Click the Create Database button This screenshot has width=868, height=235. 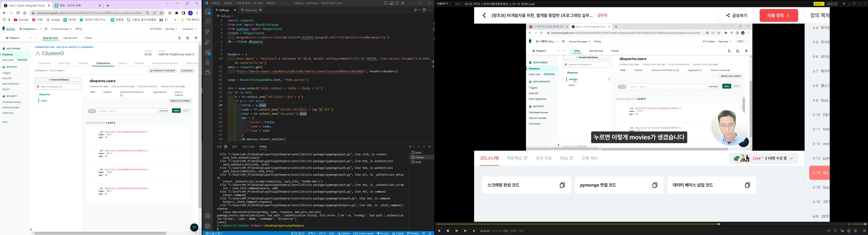tap(58, 80)
